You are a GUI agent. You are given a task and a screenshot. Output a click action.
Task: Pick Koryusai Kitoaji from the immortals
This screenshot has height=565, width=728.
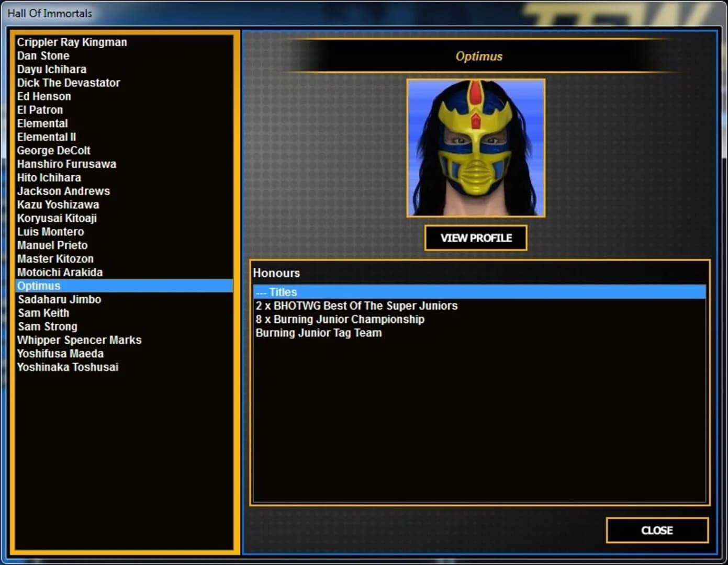coord(57,218)
